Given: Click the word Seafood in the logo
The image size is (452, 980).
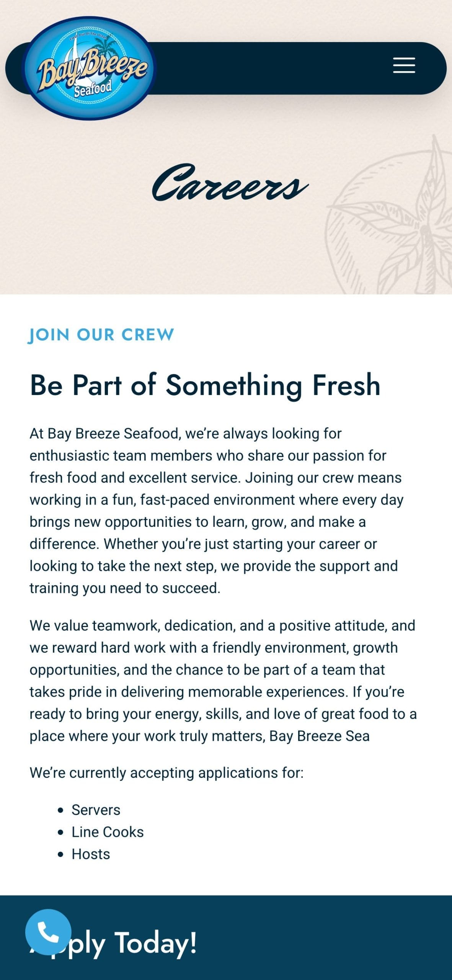Looking at the screenshot, I should 93,89.
